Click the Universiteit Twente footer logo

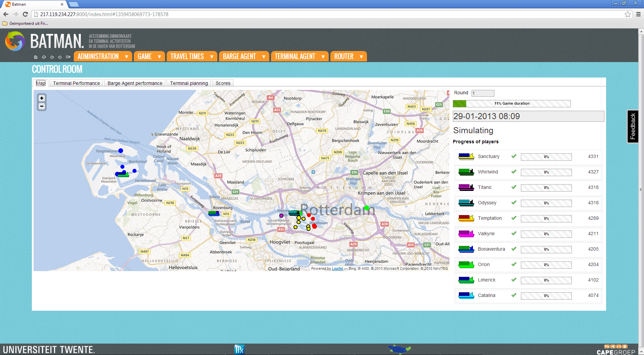pyautogui.click(x=49, y=349)
